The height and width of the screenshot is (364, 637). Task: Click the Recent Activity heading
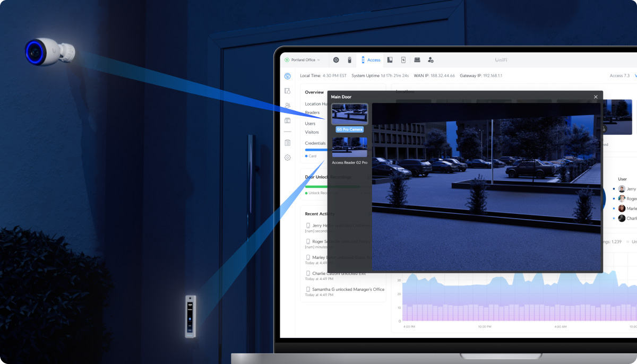pyautogui.click(x=320, y=214)
